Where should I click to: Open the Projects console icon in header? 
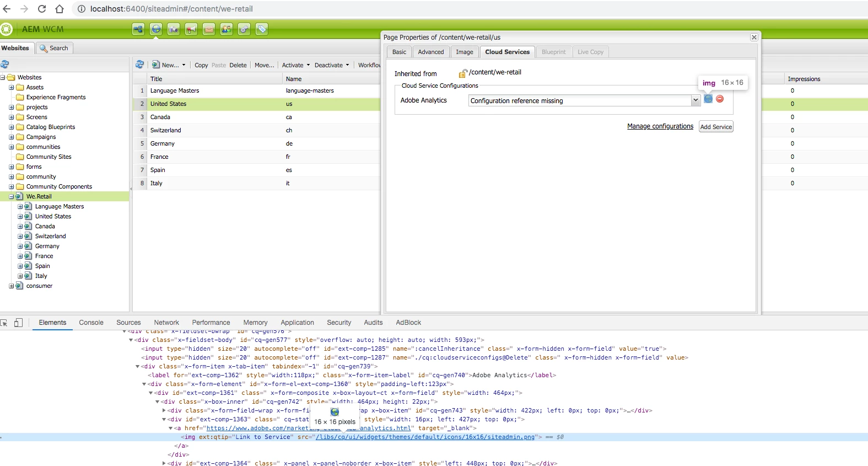coord(138,29)
